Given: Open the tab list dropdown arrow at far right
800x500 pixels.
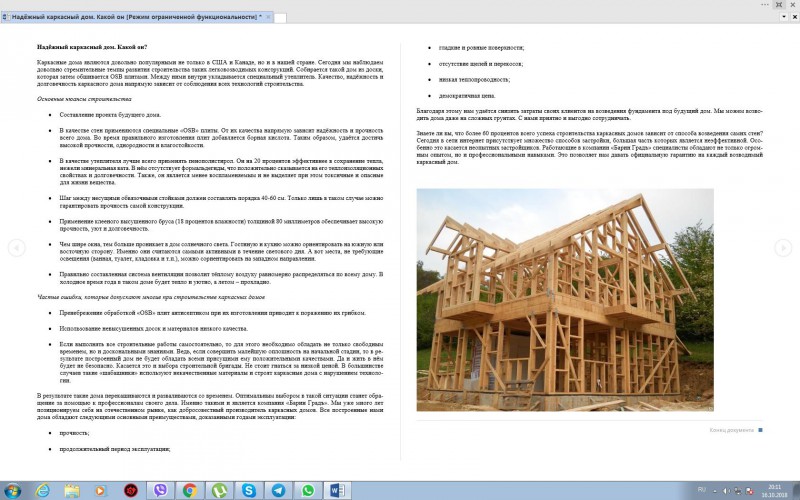Looking at the screenshot, I should point(784,17).
